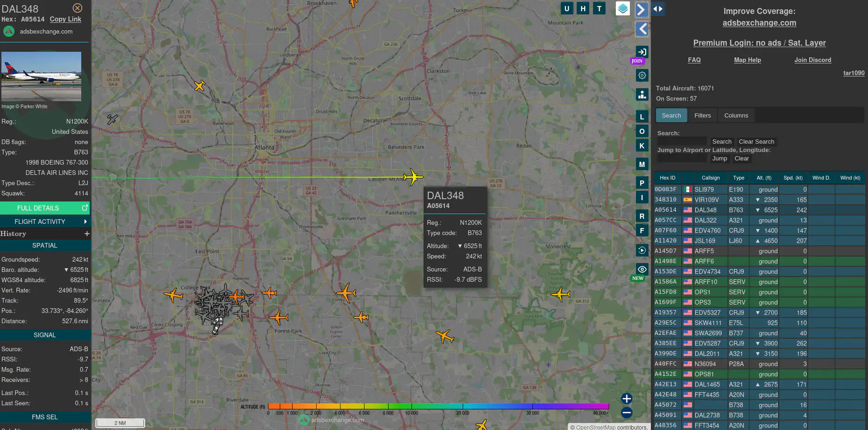Zoom in with the plus button
This screenshot has width=868, height=430.
click(627, 398)
